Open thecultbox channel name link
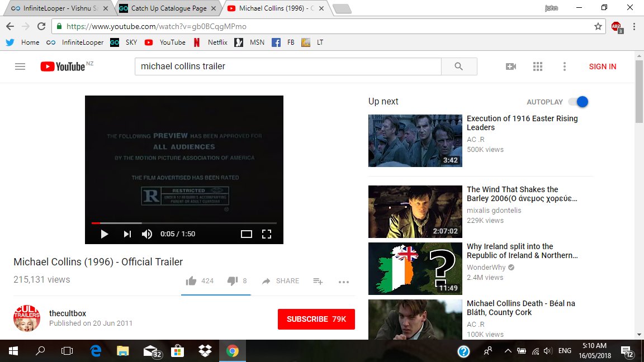The width and height of the screenshot is (644, 362). click(67, 313)
